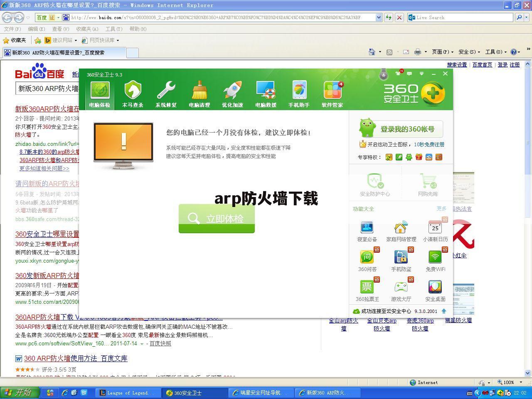Viewport: 532px width, 399px height.
Task: Open the 帮助(H) menu
Action: (138, 29)
